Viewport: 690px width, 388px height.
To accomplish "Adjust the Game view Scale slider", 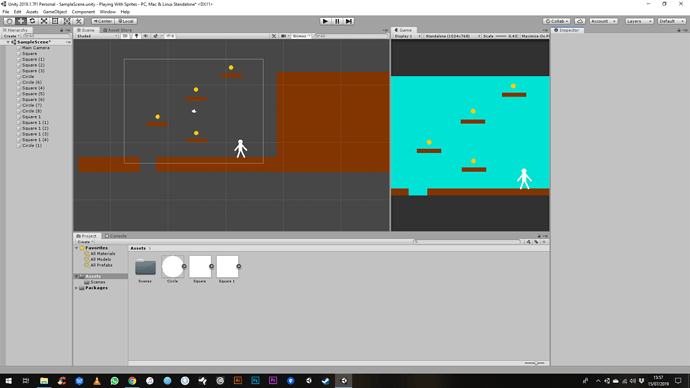I will coord(501,36).
